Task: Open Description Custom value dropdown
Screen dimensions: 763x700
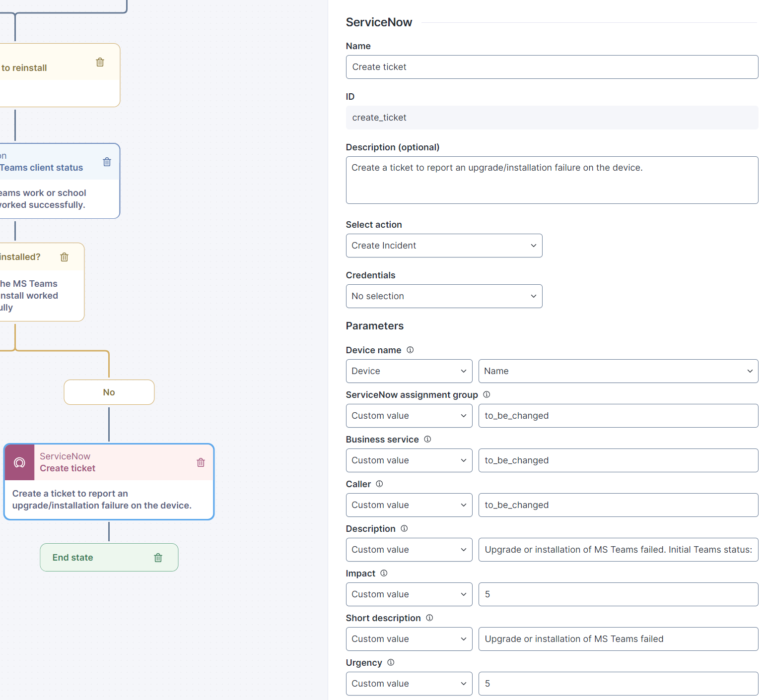Action: click(409, 550)
